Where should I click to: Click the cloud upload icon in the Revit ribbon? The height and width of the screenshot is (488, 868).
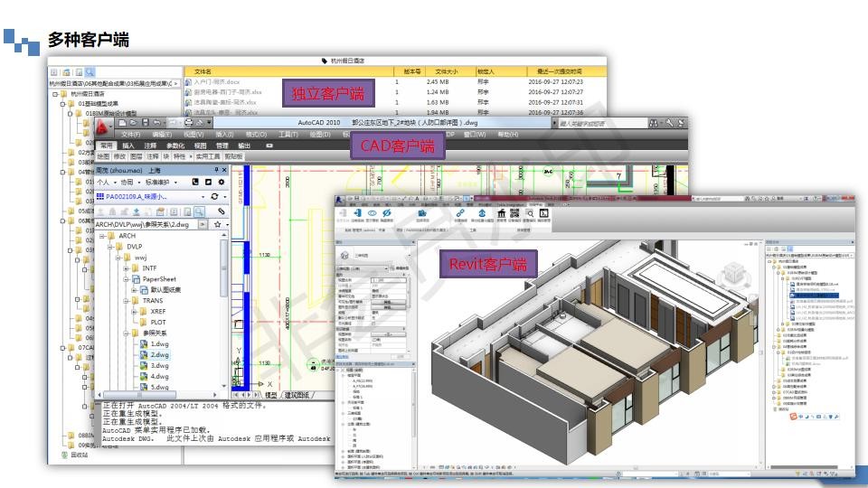[482, 213]
